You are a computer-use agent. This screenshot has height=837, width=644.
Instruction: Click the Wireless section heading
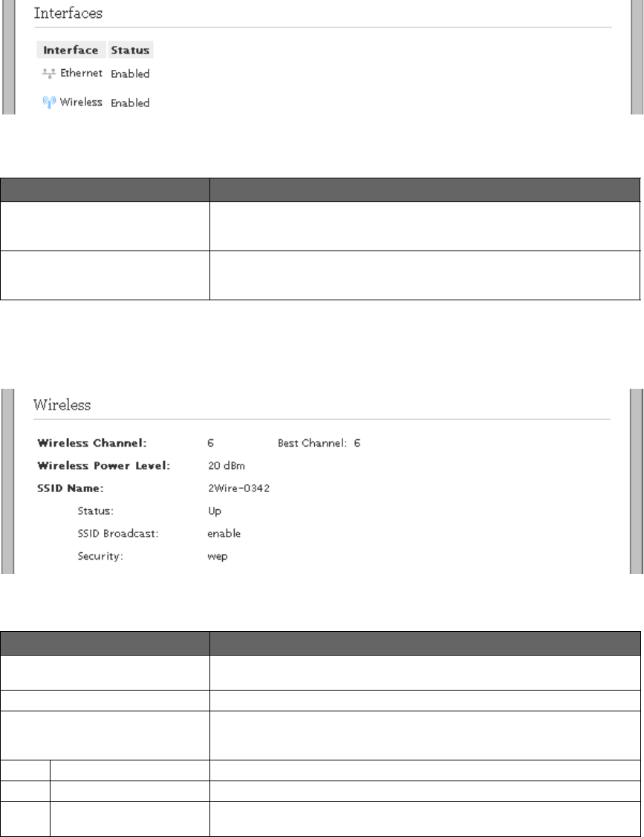(x=62, y=404)
